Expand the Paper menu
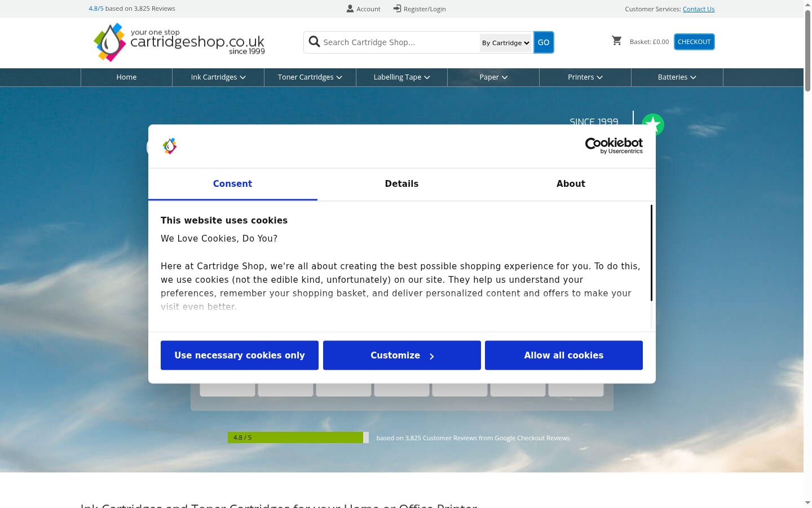 point(493,77)
